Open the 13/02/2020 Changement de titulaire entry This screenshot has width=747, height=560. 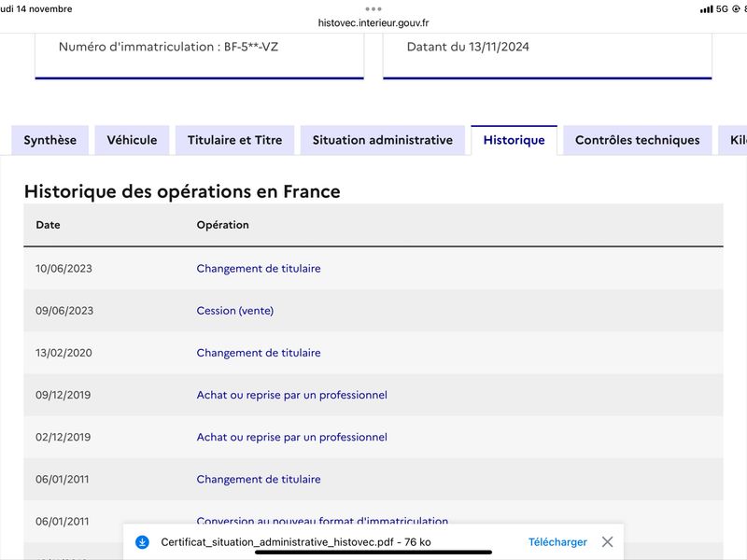259,353
